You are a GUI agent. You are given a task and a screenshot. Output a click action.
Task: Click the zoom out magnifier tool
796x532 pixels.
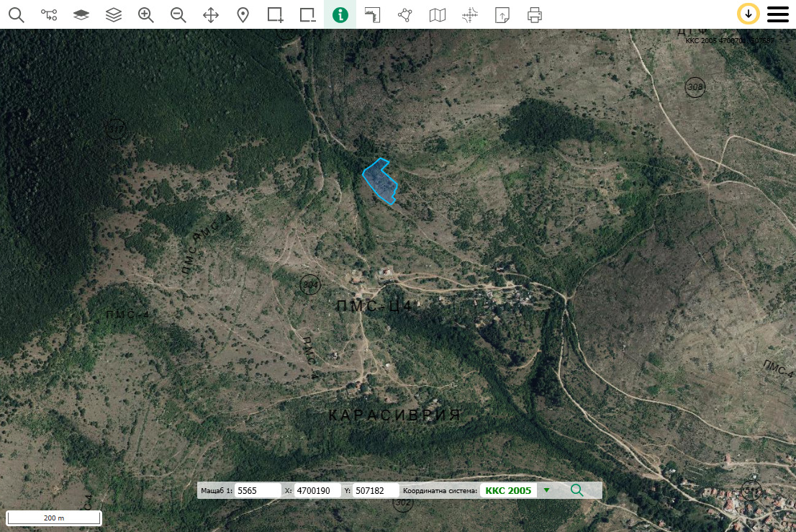click(x=178, y=14)
